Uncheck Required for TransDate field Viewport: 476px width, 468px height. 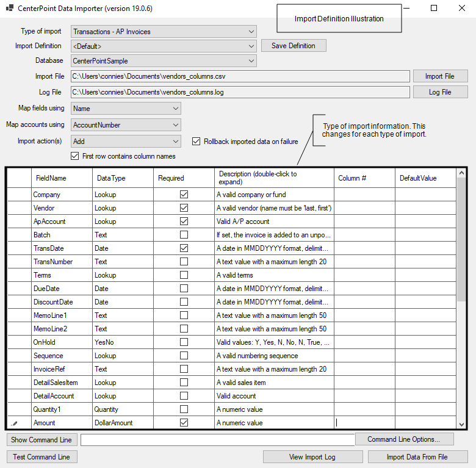tap(184, 248)
